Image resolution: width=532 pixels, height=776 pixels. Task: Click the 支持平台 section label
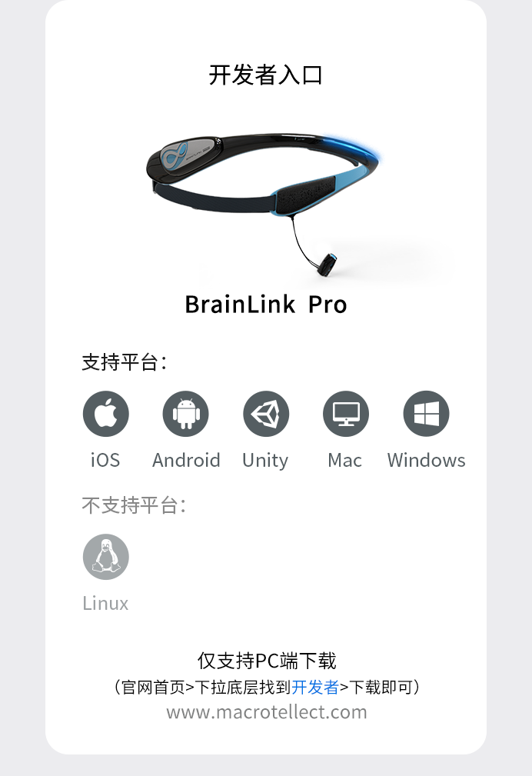[x=125, y=362]
